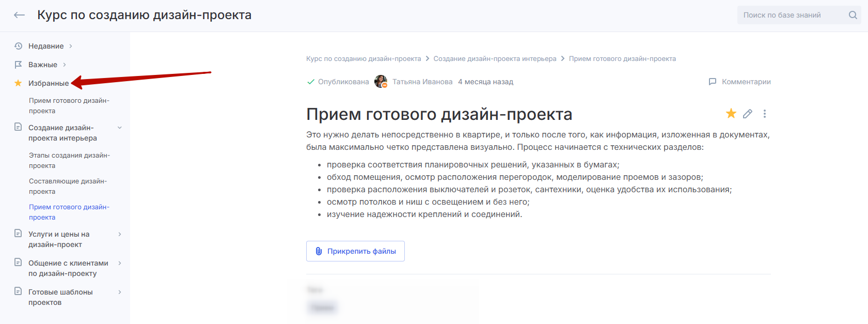Open the three-dot article options menu
This screenshot has width=868, height=324.
coord(764,114)
